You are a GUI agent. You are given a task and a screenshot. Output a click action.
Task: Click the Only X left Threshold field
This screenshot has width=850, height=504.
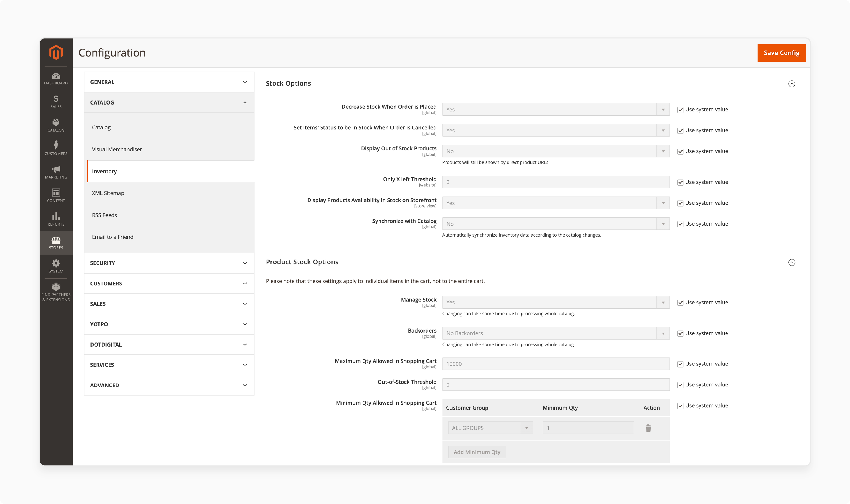[x=556, y=182]
